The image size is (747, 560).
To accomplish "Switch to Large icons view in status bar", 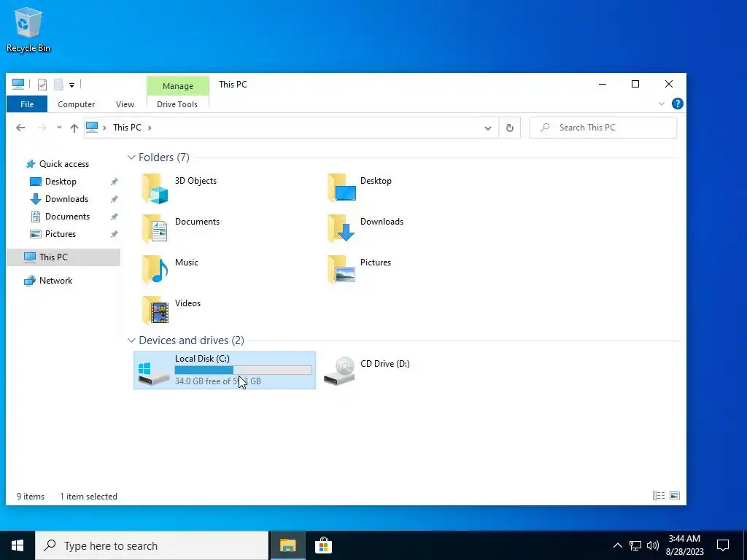I will coord(675,496).
